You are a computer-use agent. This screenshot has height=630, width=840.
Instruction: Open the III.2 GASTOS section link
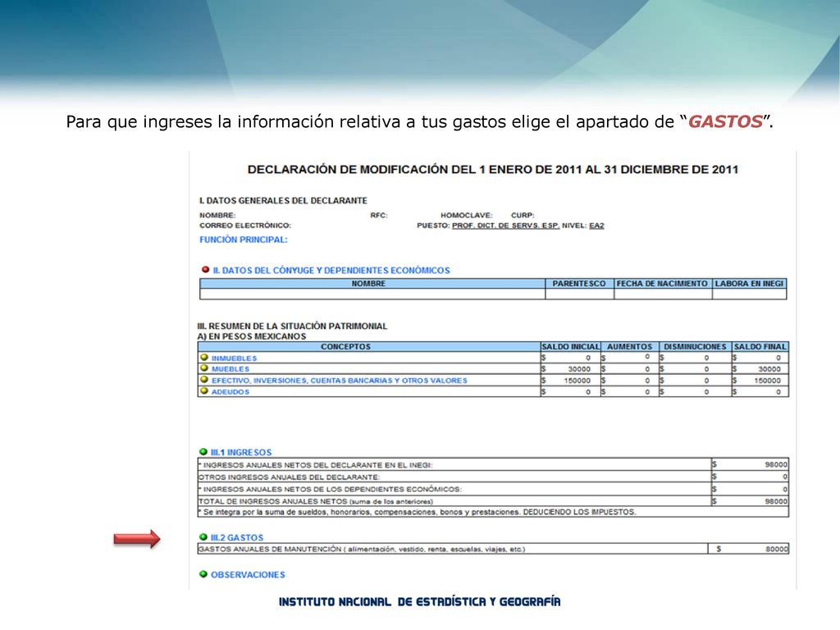click(x=237, y=537)
